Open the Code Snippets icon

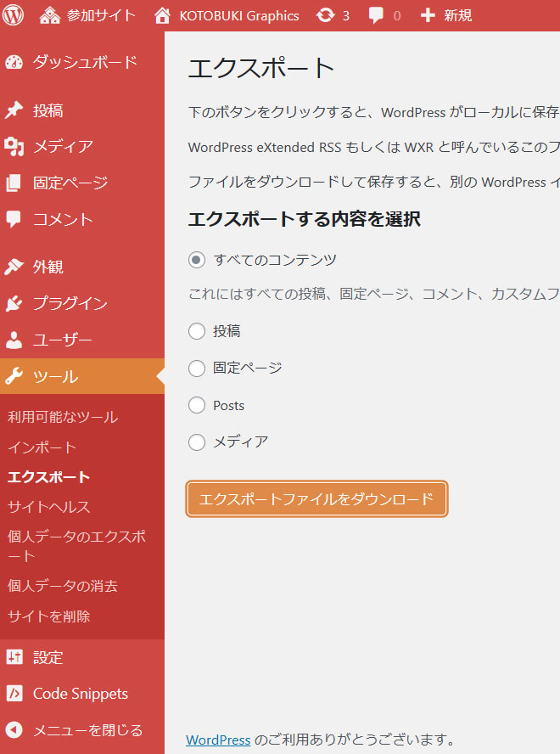14,694
